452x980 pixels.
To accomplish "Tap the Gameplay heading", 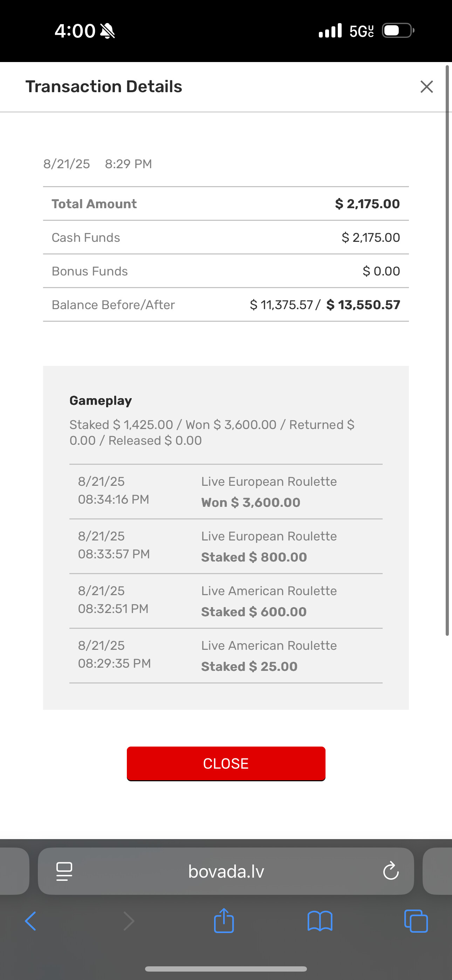I will 101,401.
